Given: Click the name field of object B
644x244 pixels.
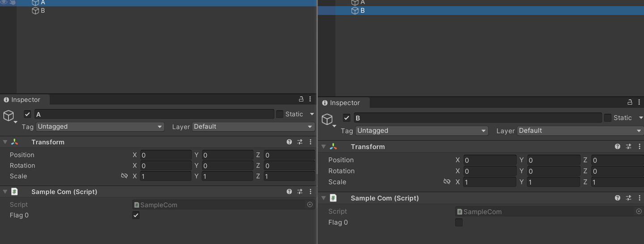Looking at the screenshot, I should point(478,118).
